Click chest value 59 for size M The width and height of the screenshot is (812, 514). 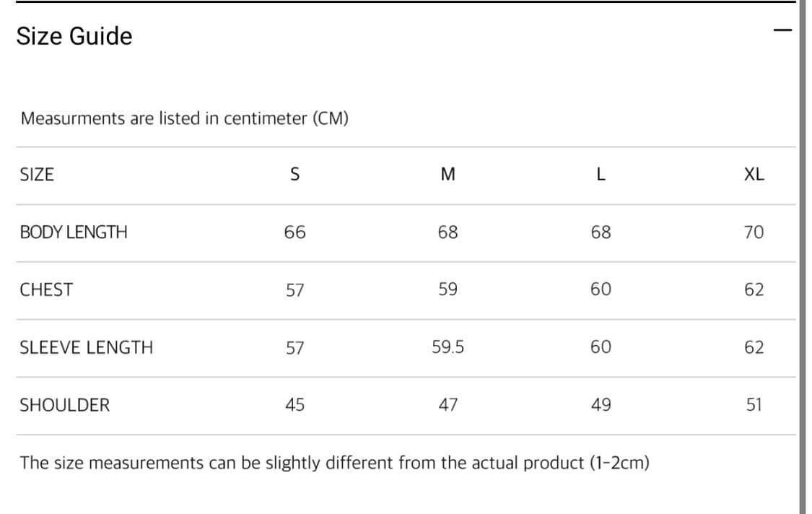click(448, 290)
